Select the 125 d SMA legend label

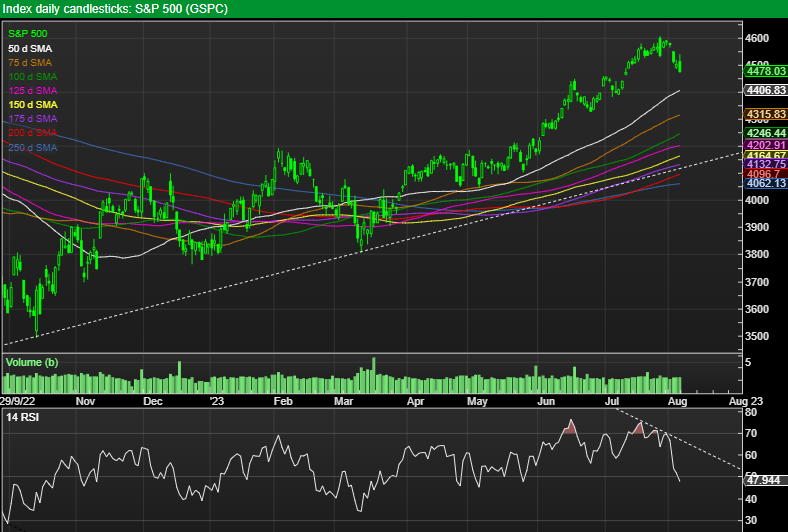point(33,91)
